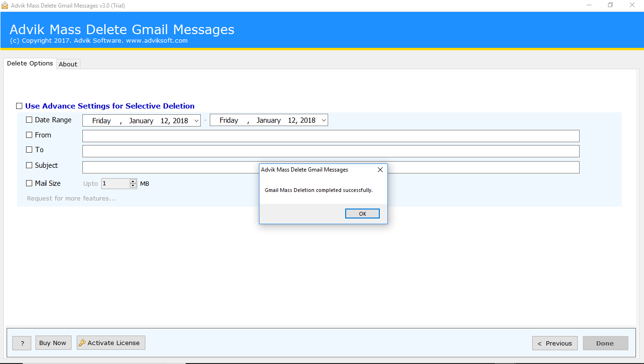This screenshot has height=364, width=644.
Task: Click the Buy Now button
Action: click(53, 343)
